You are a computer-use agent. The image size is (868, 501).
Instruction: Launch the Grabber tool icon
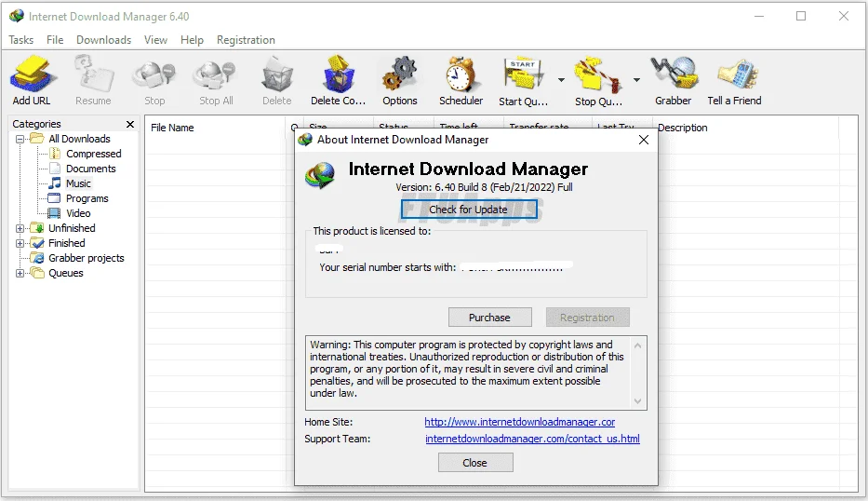pyautogui.click(x=674, y=74)
